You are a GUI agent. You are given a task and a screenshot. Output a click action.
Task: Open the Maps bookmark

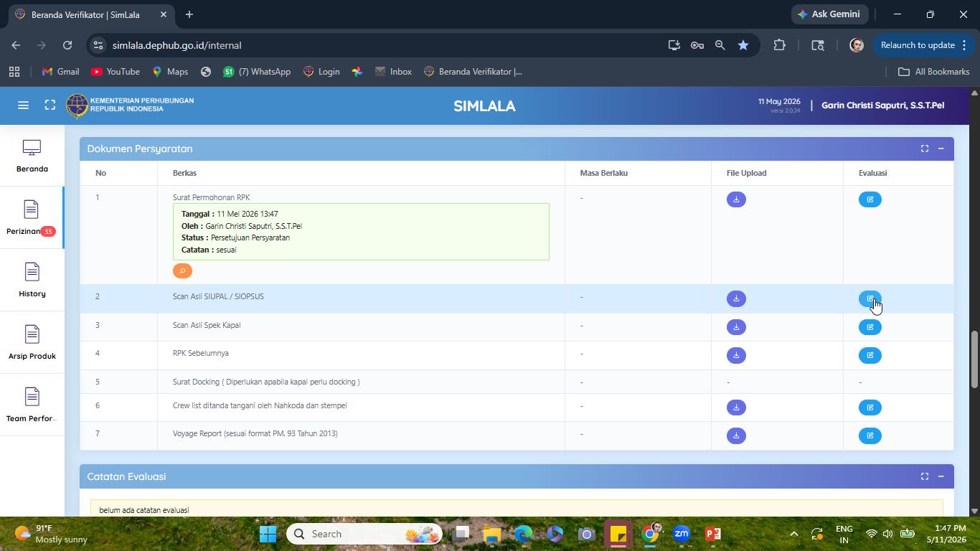(x=170, y=72)
